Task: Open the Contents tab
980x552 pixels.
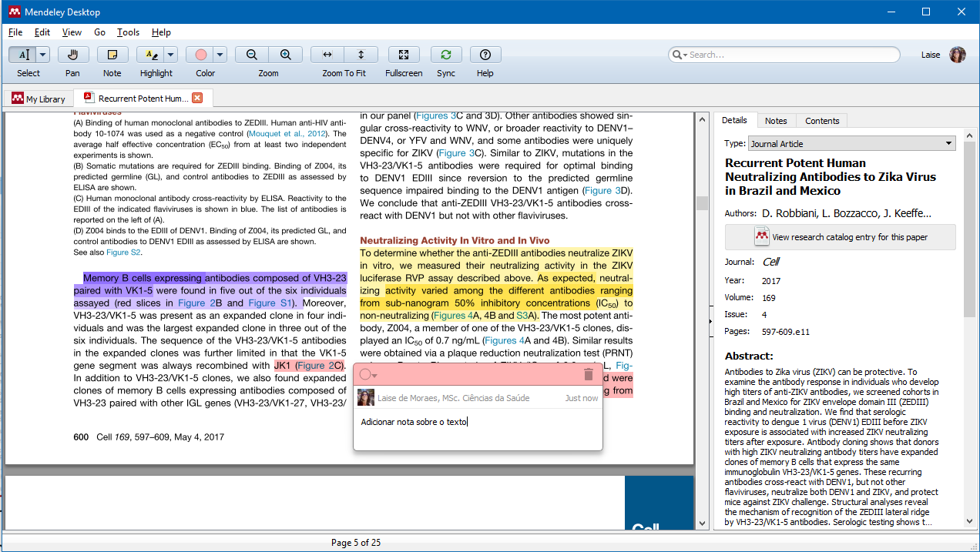Action: [x=822, y=121]
